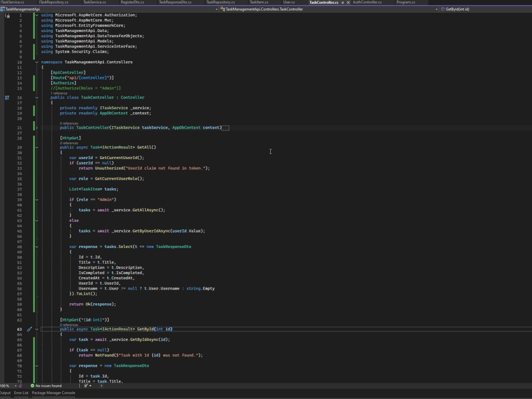This screenshot has width=532, height=399.
Task: Close the TaskController.cs tab
Action: point(348,2)
